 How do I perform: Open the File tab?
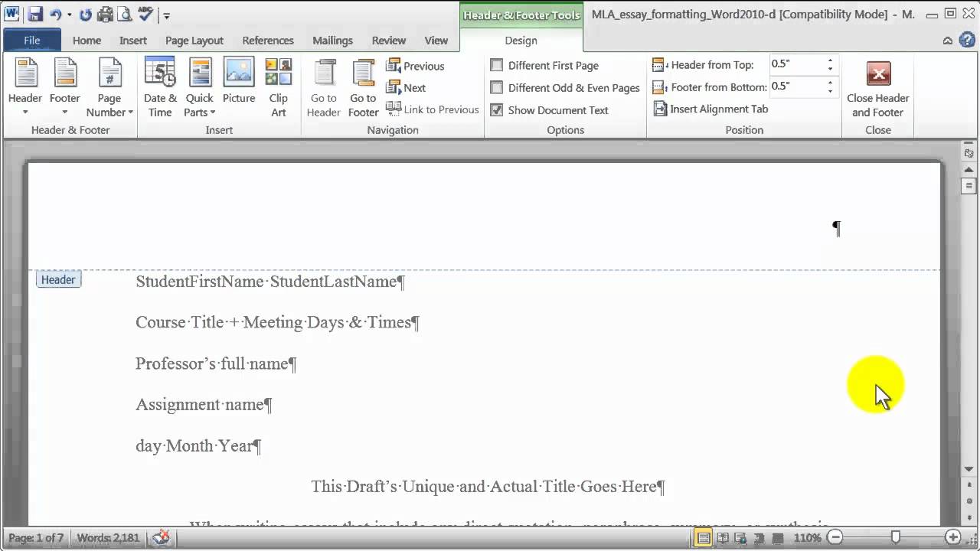click(32, 41)
